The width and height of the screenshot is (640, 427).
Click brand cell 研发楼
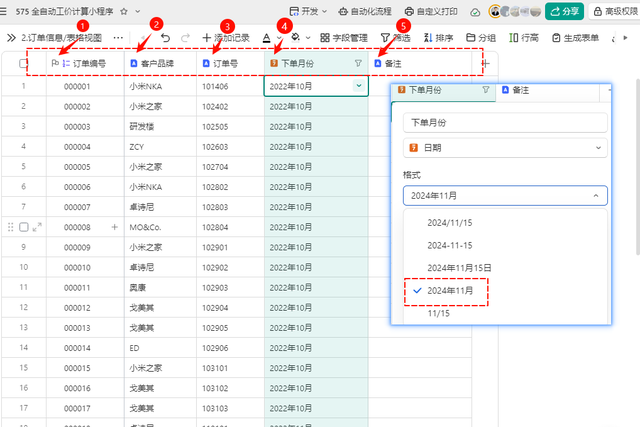pos(160,127)
